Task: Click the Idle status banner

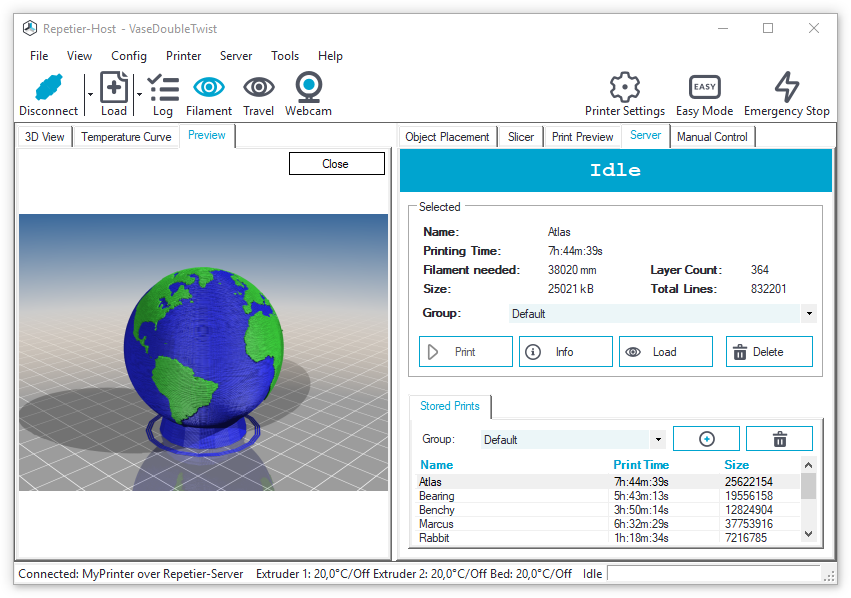Action: [615, 170]
